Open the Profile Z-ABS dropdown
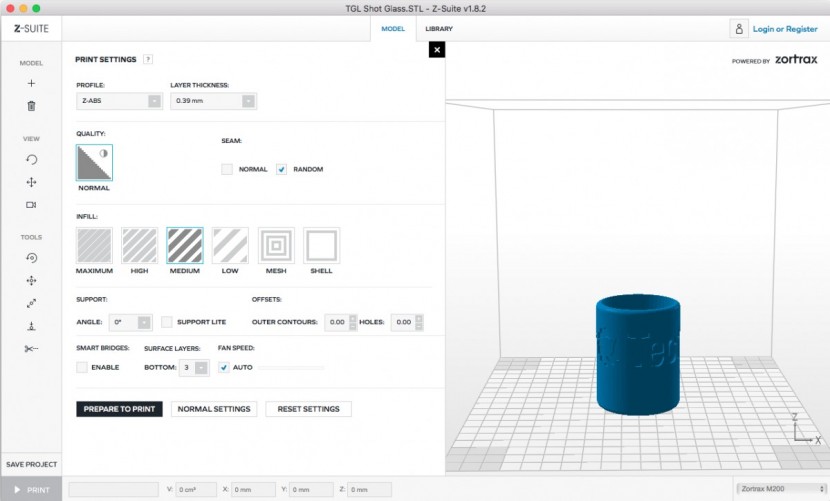Screen dimensions: 830x501 click(120, 101)
